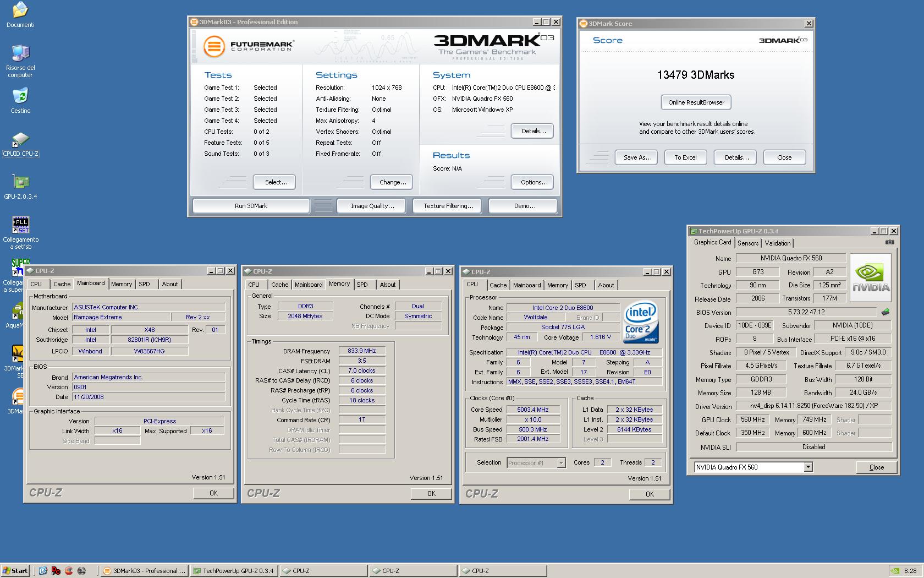This screenshot has height=578, width=924.
Task: Click Close button in GPU-Z window
Action: [876, 467]
